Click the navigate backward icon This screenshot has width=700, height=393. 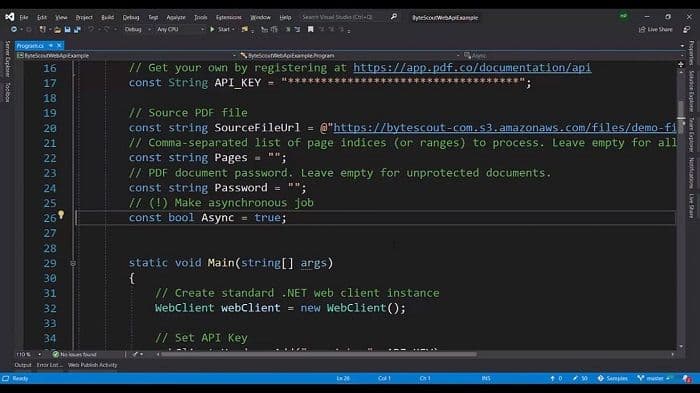click(x=14, y=29)
